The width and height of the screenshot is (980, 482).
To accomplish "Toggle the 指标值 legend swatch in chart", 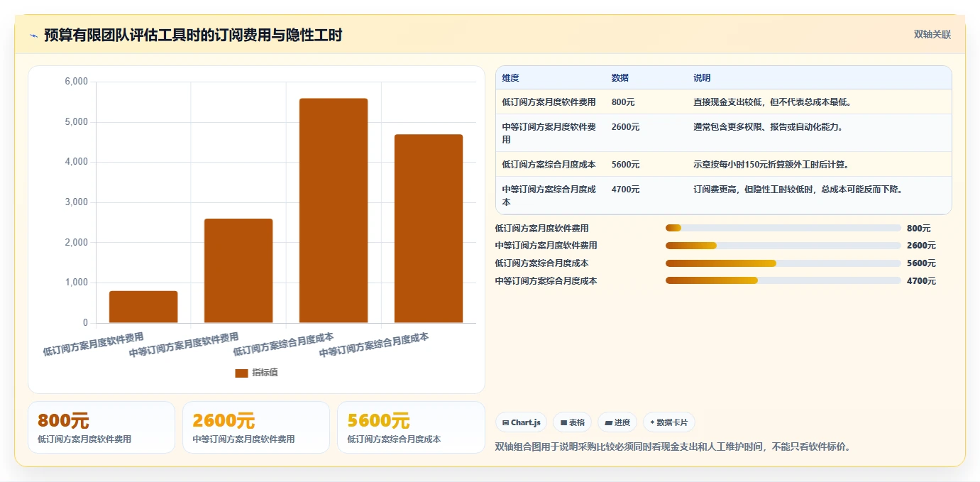I will (x=241, y=373).
